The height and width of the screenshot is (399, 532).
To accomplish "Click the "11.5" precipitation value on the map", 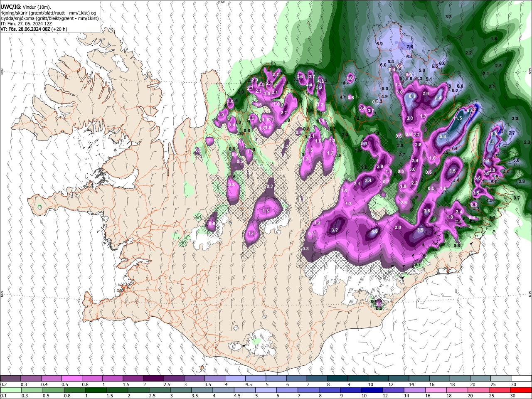I will 458,118.
